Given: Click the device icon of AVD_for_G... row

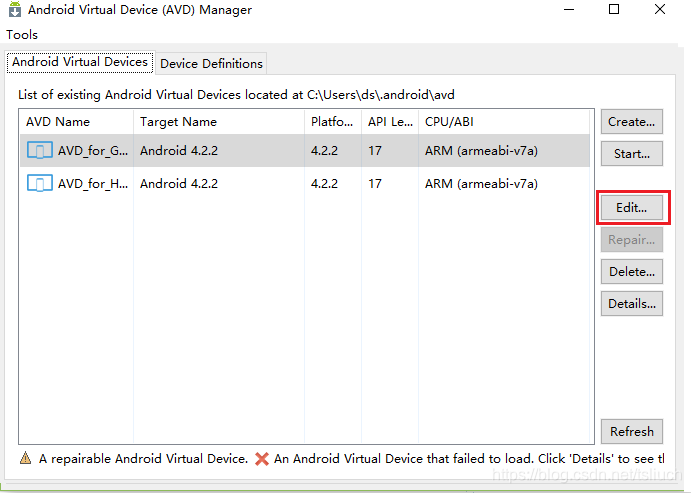Looking at the screenshot, I should click(x=40, y=150).
